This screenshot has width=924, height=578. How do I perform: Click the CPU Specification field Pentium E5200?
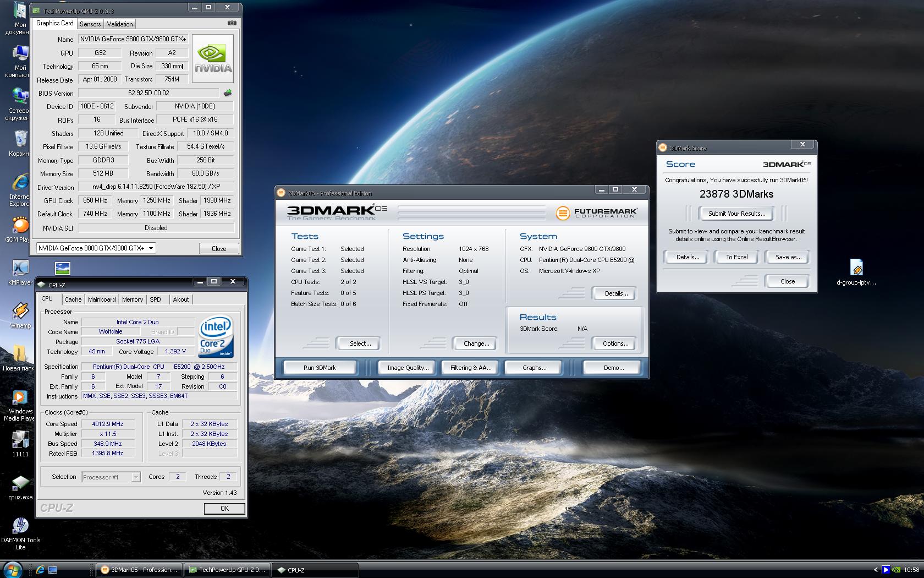[159, 367]
